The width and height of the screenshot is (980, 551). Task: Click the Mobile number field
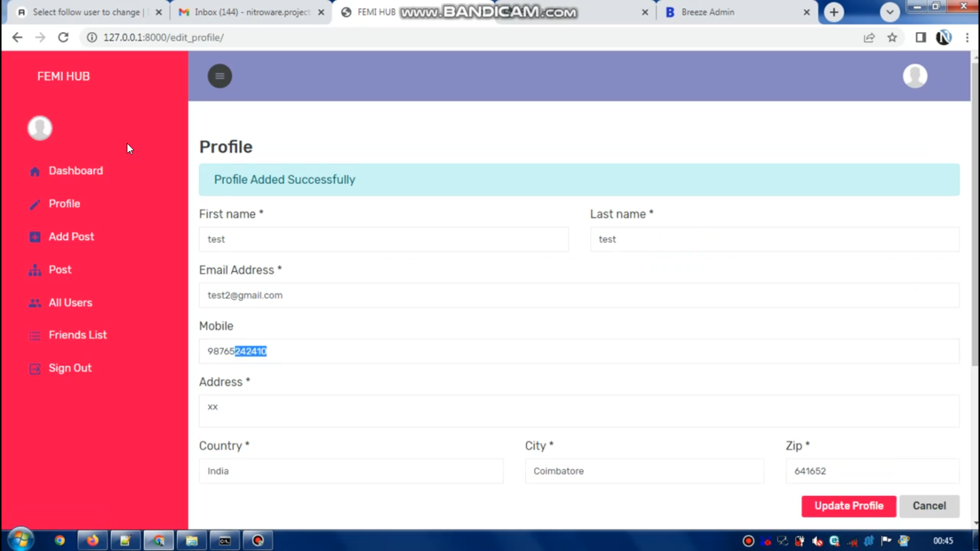(579, 351)
